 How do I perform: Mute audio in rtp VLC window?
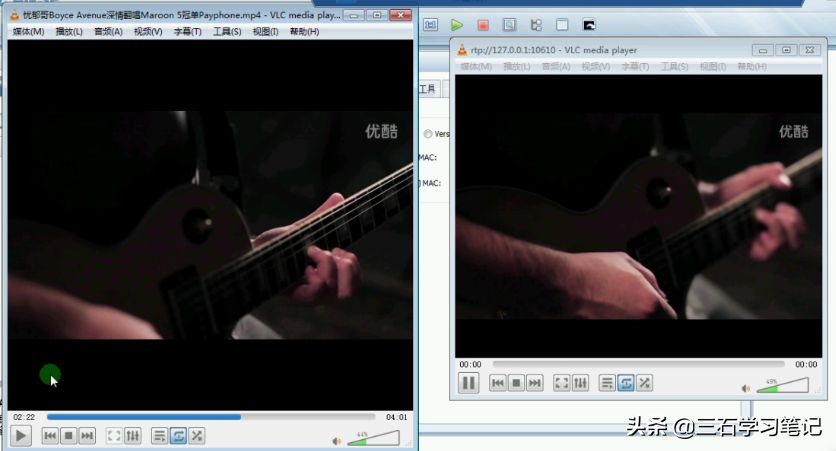click(x=745, y=388)
